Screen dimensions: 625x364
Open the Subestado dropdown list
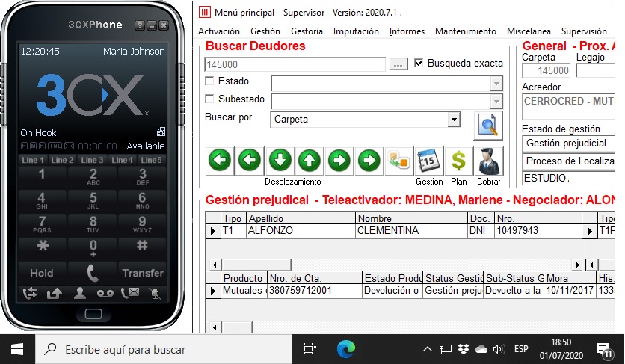pyautogui.click(x=496, y=101)
